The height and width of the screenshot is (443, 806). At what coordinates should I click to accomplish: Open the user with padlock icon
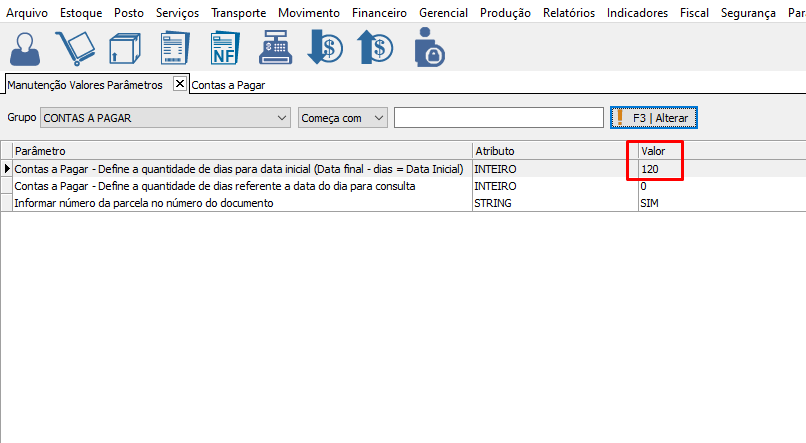click(429, 47)
